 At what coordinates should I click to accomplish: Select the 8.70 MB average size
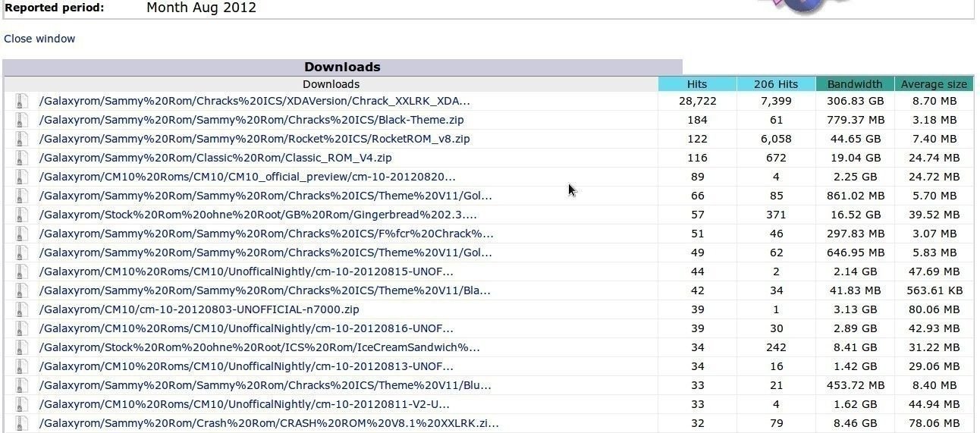[934, 101]
